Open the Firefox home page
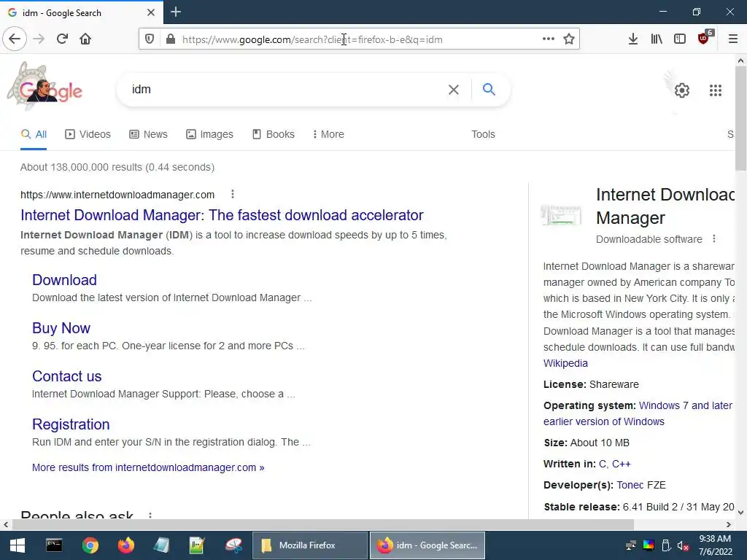Screen dimensions: 747x560 click(85, 39)
